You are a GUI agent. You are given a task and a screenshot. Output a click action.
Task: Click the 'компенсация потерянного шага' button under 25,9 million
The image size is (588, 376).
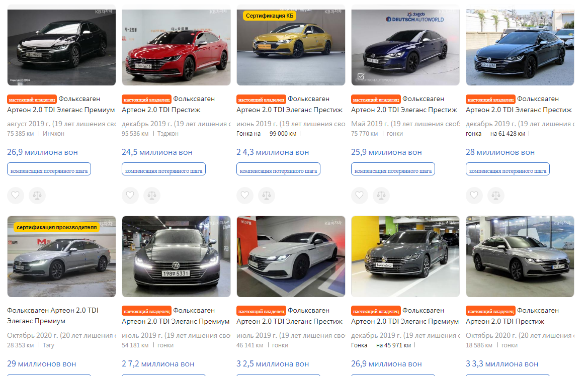point(393,169)
